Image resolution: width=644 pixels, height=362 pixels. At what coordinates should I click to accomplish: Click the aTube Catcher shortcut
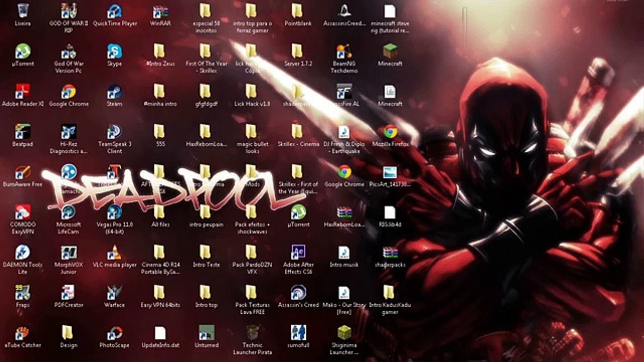click(23, 333)
